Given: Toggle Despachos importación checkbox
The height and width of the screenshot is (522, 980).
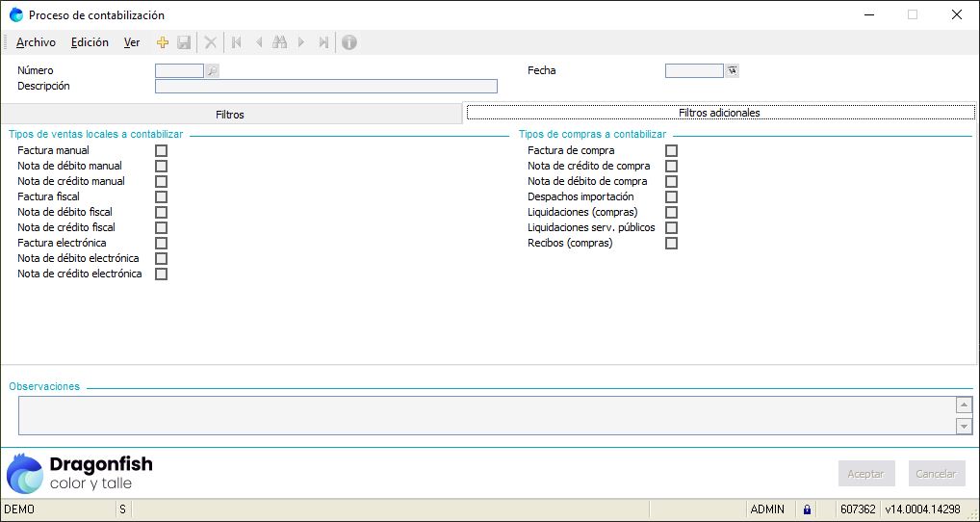Looking at the screenshot, I should (671, 196).
